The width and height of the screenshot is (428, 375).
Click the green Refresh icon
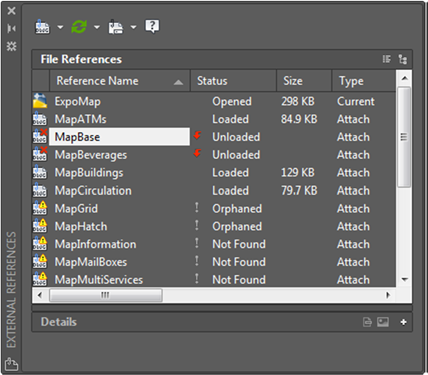pos(79,27)
